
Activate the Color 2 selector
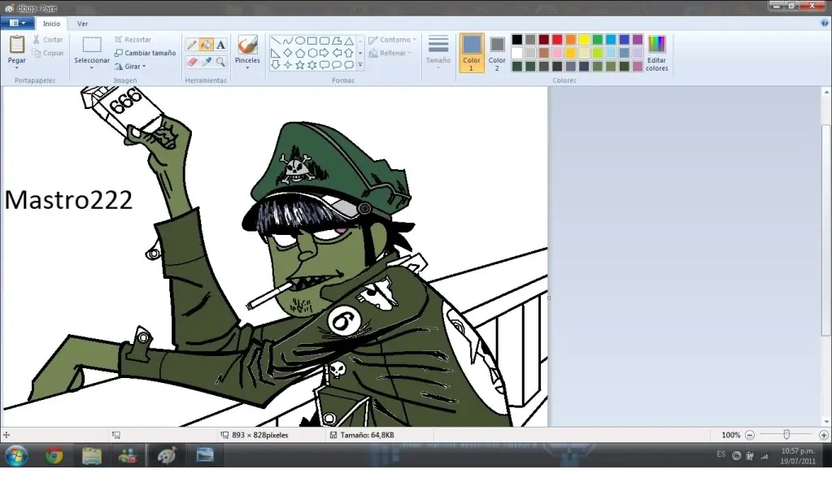(497, 53)
